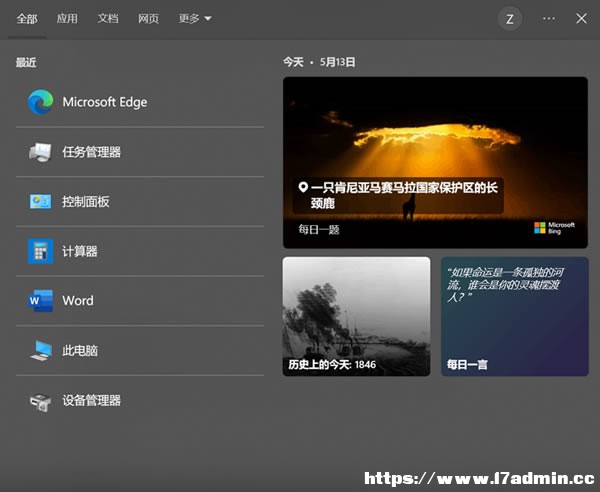The image size is (600, 492).
Task: Open the 每日一言 quote card
Action: point(515,316)
